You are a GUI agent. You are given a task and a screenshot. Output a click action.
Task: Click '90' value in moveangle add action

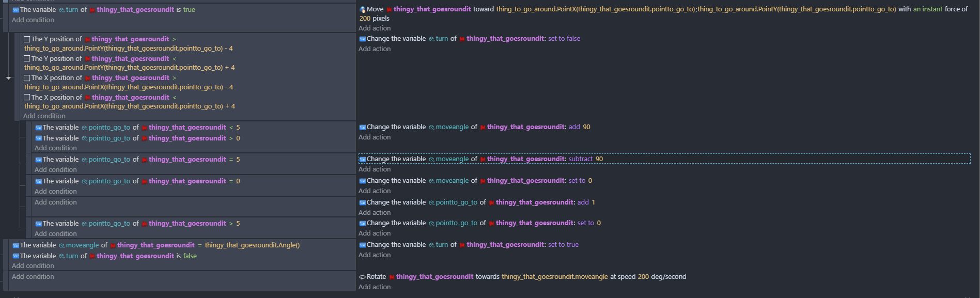point(587,127)
